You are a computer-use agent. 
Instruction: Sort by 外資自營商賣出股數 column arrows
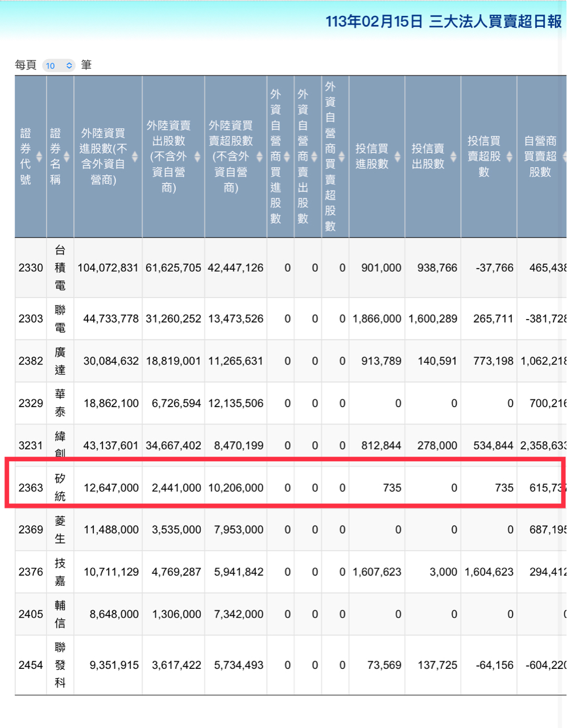point(314,156)
